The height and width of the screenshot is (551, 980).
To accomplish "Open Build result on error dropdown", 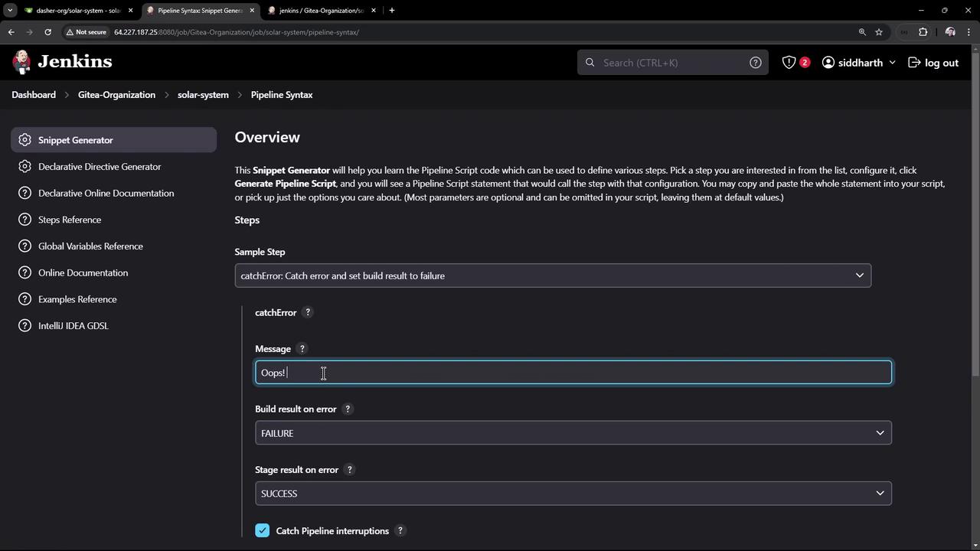I will [x=573, y=433].
